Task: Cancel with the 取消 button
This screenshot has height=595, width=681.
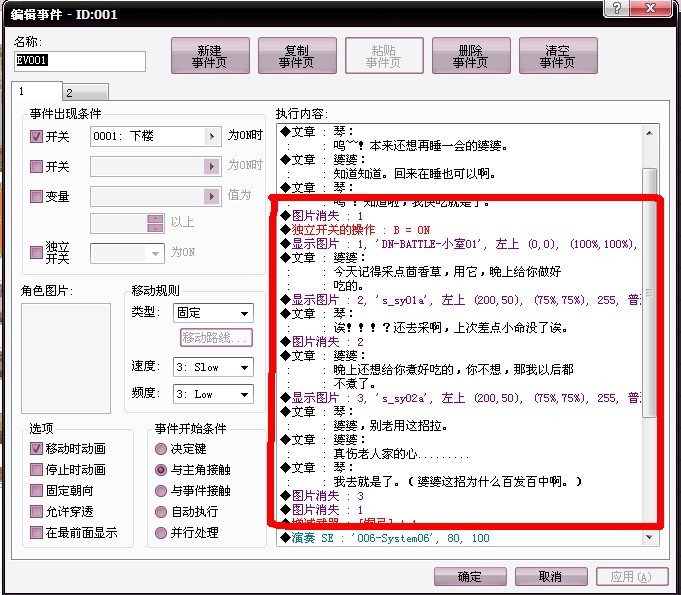Action: (551, 576)
